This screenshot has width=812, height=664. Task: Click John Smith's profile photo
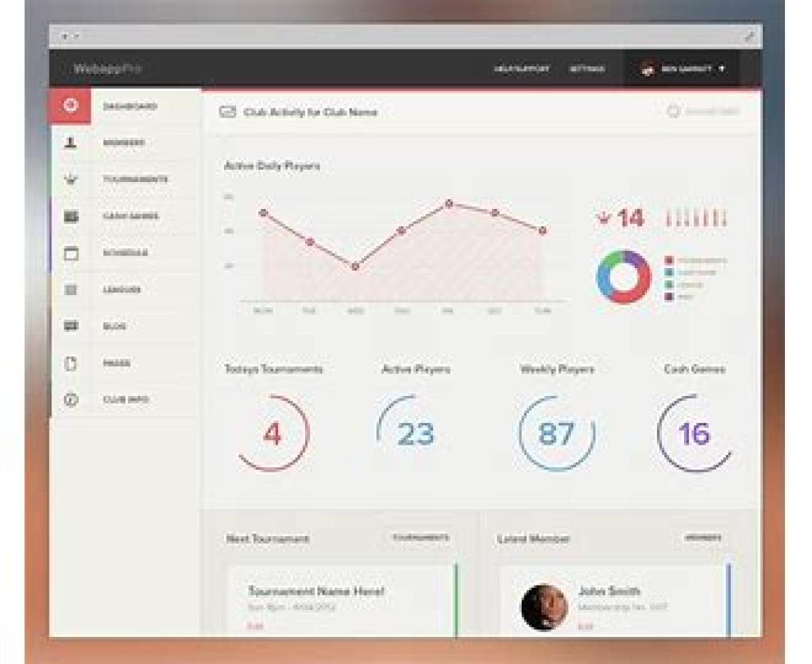(x=544, y=607)
